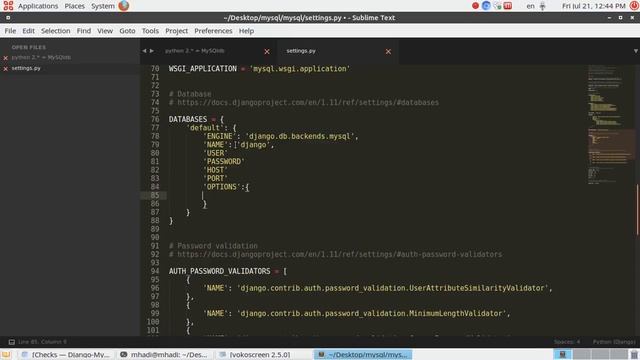Open the 'en' keyboard layout indicator
Image resolution: width=640 pixels, height=360 pixels.
[530, 6]
